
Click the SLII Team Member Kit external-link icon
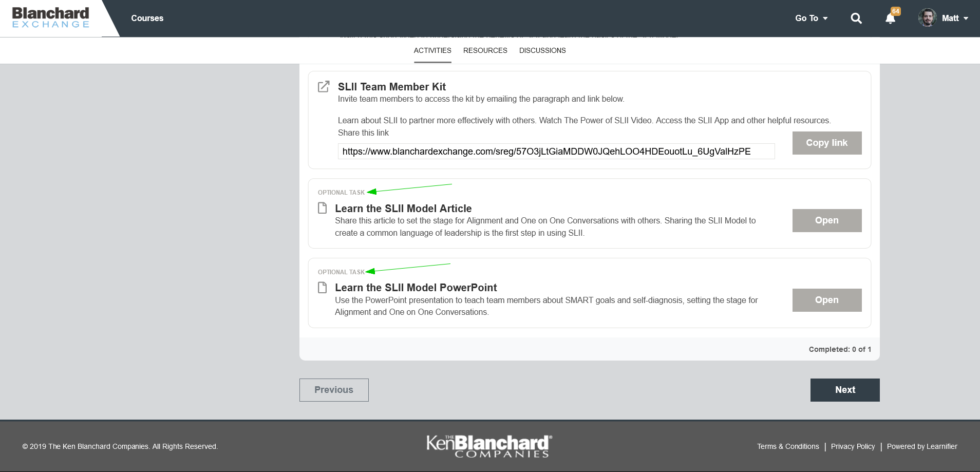coord(324,86)
